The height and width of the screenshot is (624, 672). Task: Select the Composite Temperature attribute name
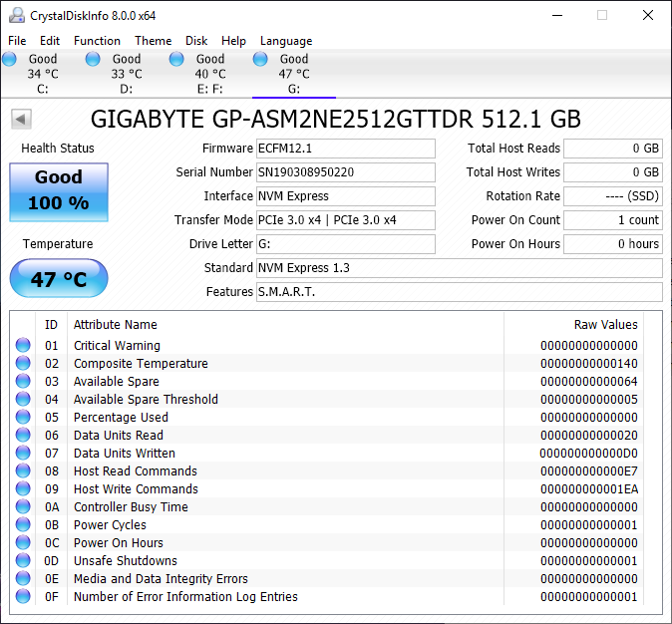pyautogui.click(x=141, y=364)
